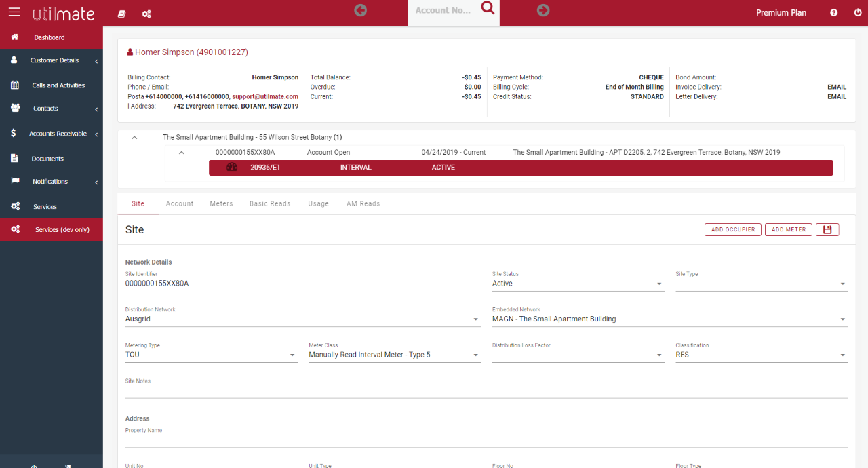Collapse The Small Apartment Building row

click(x=134, y=138)
